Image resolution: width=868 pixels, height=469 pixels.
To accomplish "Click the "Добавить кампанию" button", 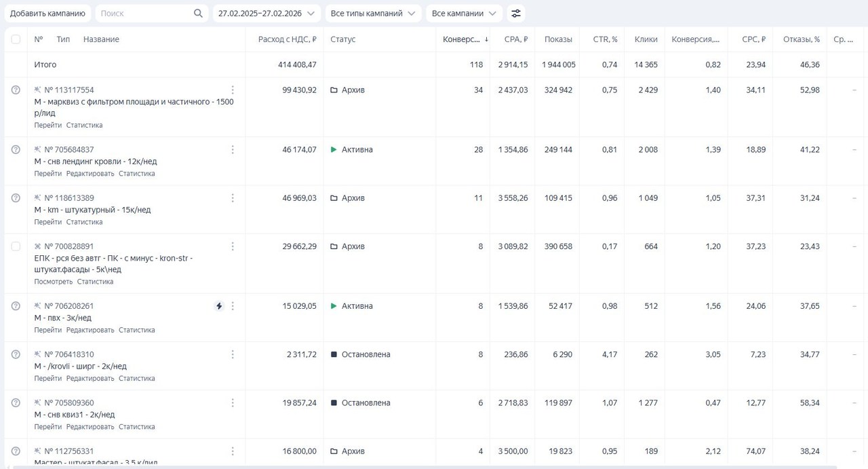I will pyautogui.click(x=47, y=14).
